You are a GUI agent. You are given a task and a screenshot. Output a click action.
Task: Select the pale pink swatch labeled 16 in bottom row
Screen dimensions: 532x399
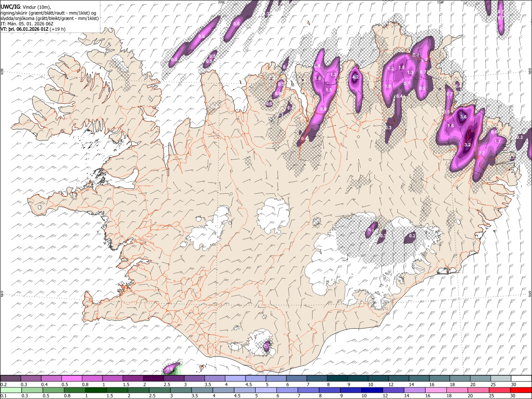point(436,390)
